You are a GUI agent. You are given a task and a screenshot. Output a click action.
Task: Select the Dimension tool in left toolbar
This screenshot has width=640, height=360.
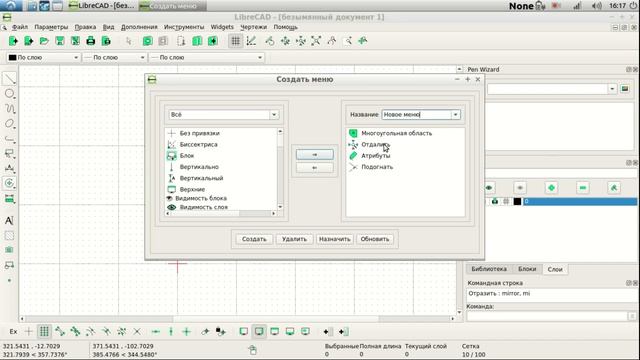[9, 168]
